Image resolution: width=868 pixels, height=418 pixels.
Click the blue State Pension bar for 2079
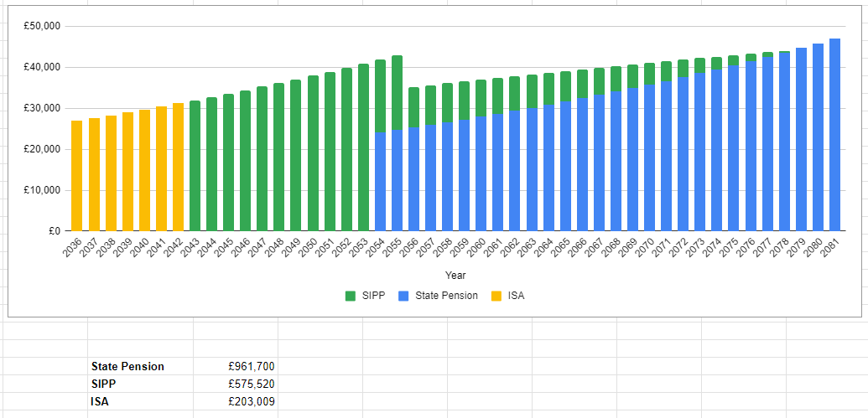[x=801, y=139]
